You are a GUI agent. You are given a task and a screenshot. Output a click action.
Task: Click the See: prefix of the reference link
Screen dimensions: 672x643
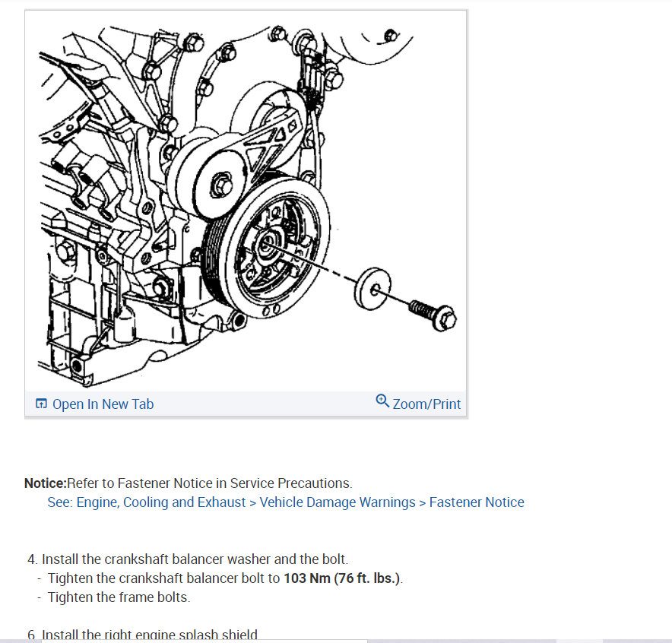(60, 502)
